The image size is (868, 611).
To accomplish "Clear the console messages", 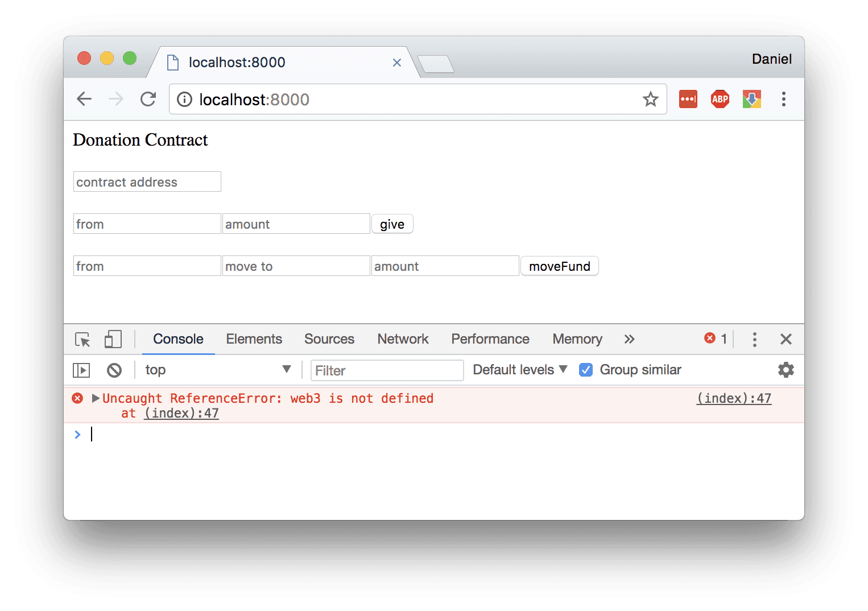I will coord(114,370).
